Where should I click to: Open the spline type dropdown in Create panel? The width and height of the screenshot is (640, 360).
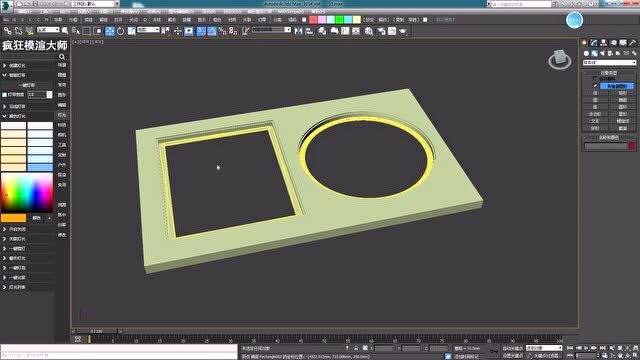click(609, 62)
